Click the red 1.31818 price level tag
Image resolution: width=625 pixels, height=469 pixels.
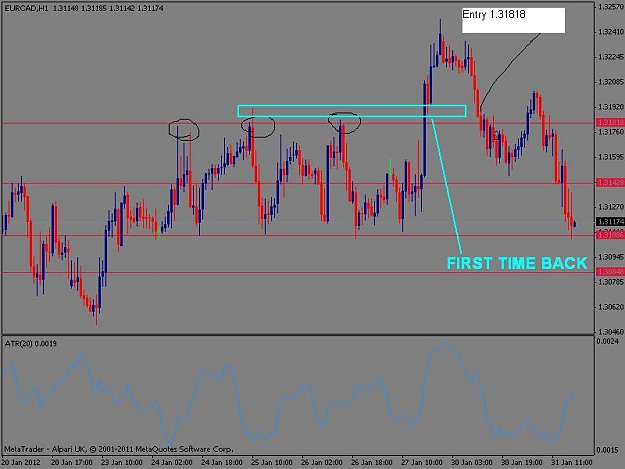[610, 122]
